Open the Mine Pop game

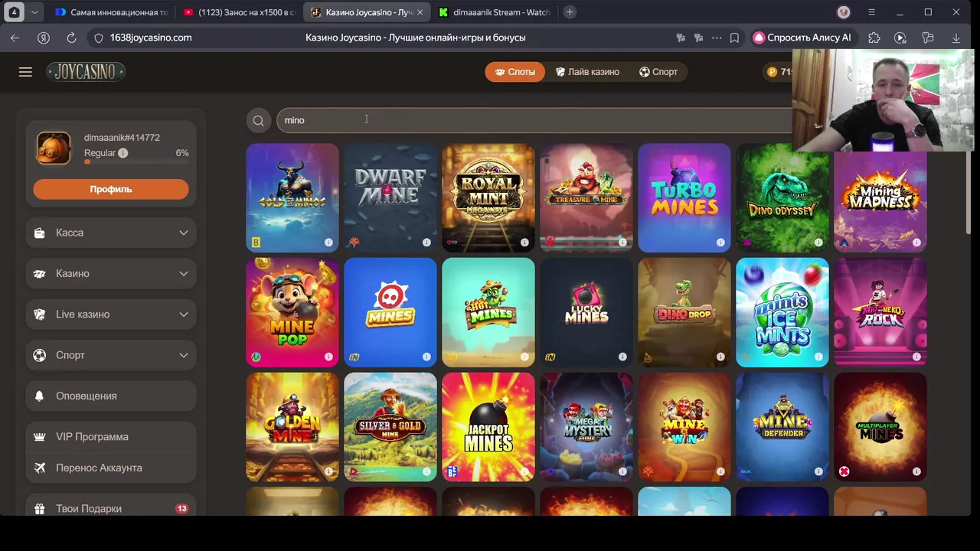pos(292,312)
